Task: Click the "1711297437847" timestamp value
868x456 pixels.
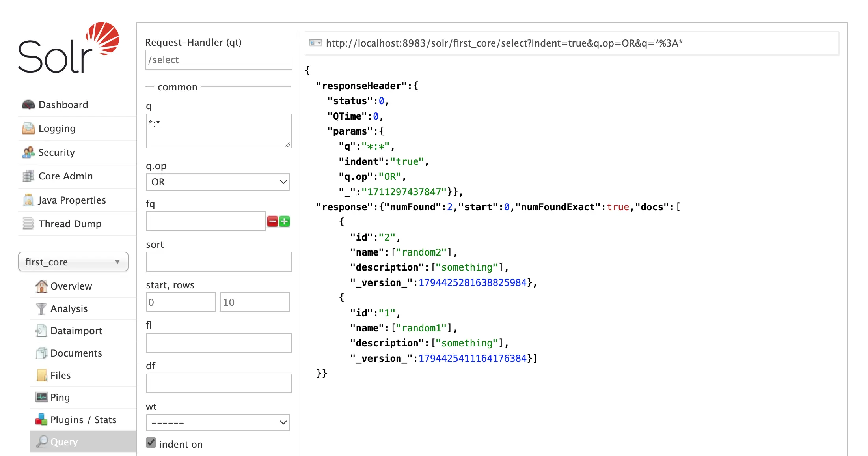Action: click(404, 192)
